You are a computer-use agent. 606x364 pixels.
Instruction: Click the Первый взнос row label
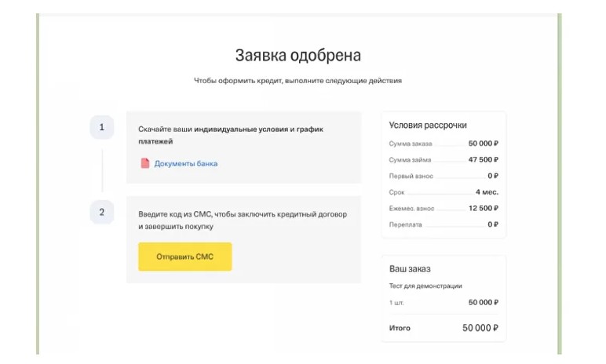pyautogui.click(x=411, y=176)
